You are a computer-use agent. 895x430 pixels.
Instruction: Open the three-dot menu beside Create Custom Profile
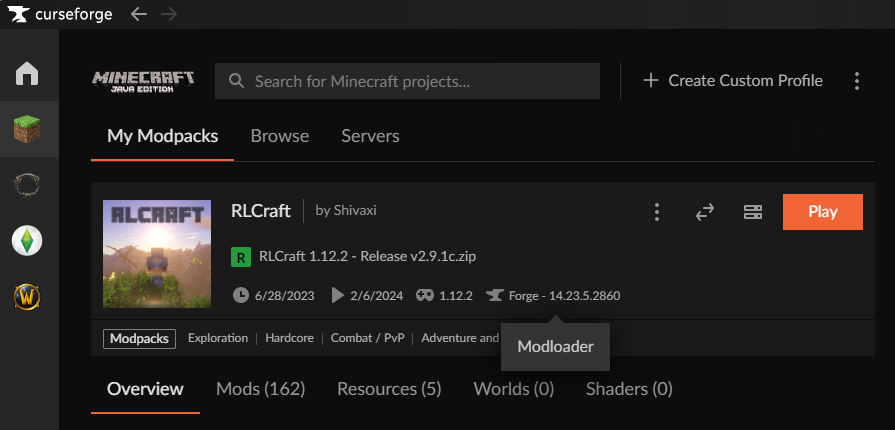(x=856, y=81)
